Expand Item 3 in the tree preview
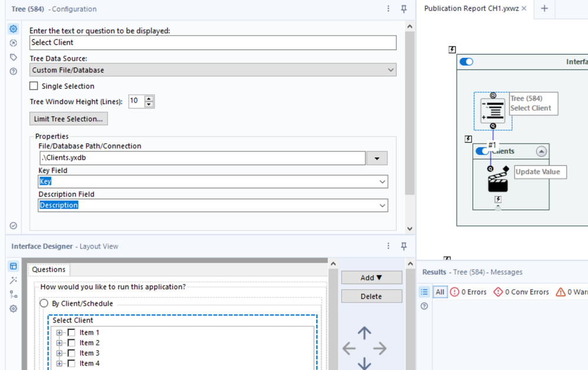Image resolution: width=588 pixels, height=370 pixels. click(x=60, y=353)
